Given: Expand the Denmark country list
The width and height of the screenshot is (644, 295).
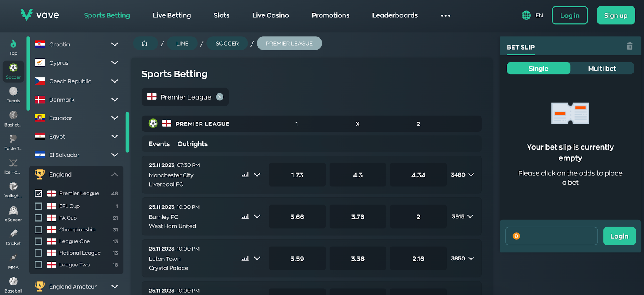Looking at the screenshot, I should 115,100.
